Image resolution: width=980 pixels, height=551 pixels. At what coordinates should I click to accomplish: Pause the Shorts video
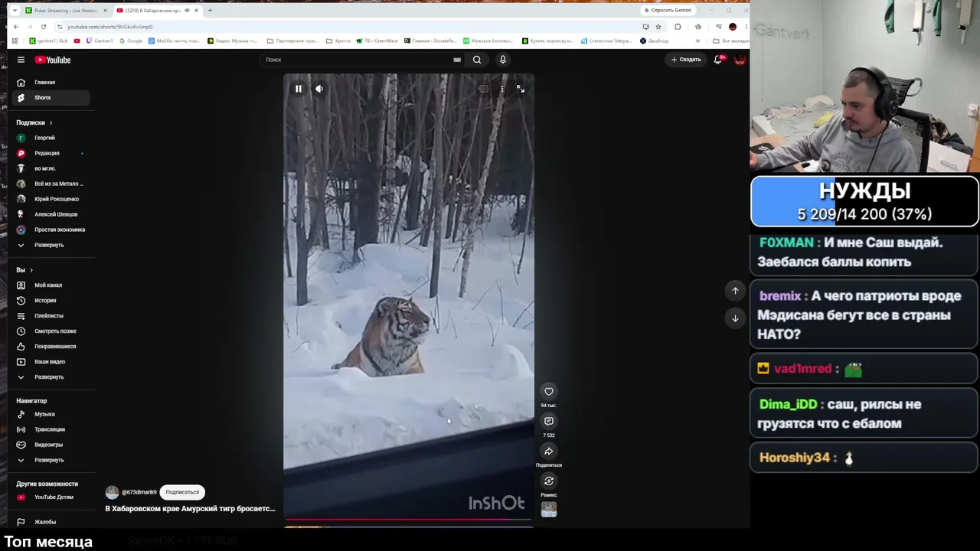click(299, 89)
